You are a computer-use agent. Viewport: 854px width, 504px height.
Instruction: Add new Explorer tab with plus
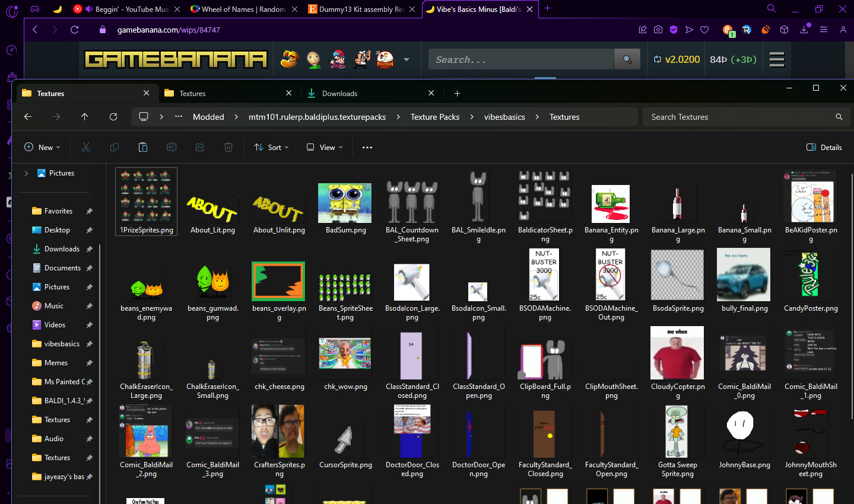tap(457, 93)
